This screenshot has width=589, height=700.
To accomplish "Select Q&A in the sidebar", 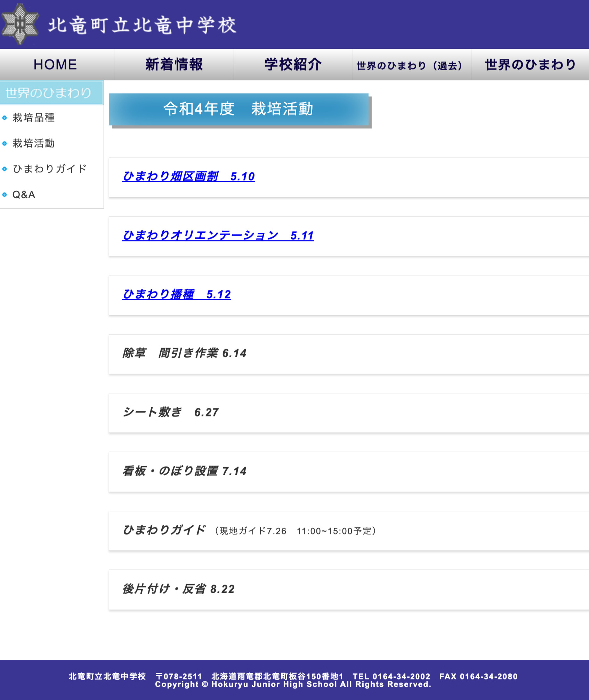I will point(24,194).
